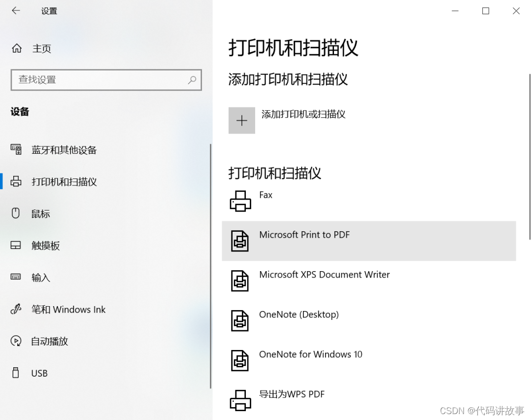Image resolution: width=532 pixels, height=420 pixels.
Task: Click the plus button to add printer
Action: coord(241,121)
